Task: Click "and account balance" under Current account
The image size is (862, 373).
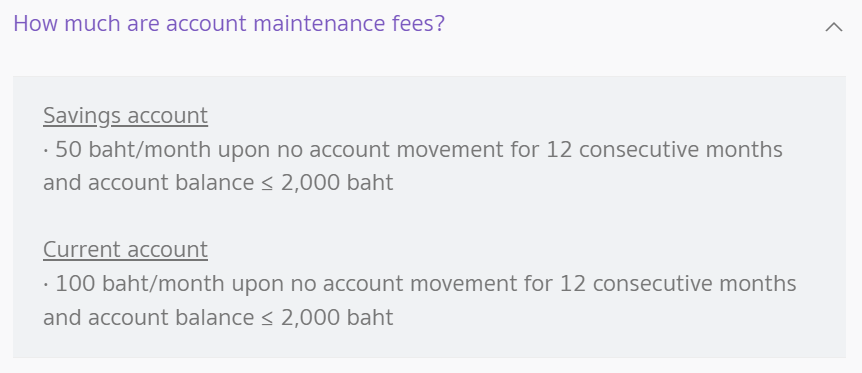Action: (x=149, y=317)
